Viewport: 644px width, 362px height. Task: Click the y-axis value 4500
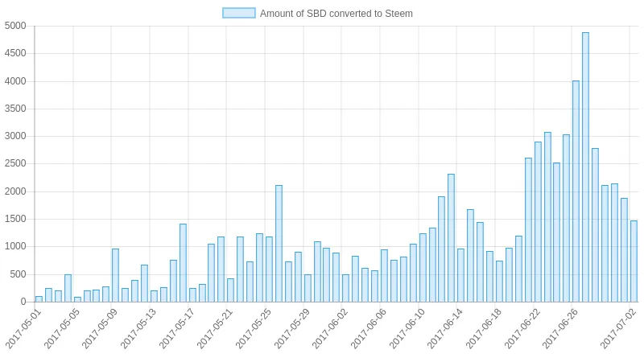click(x=15, y=53)
